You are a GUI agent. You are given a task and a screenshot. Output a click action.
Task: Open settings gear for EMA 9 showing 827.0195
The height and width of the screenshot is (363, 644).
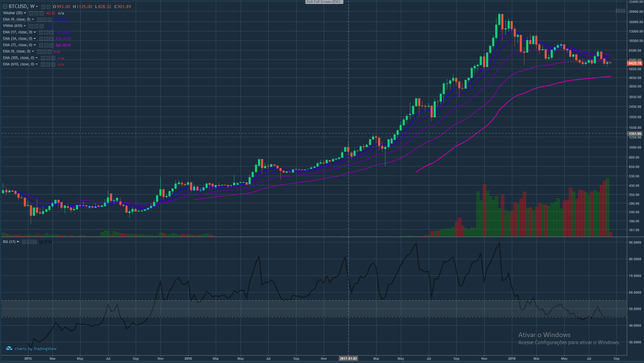point(44,20)
